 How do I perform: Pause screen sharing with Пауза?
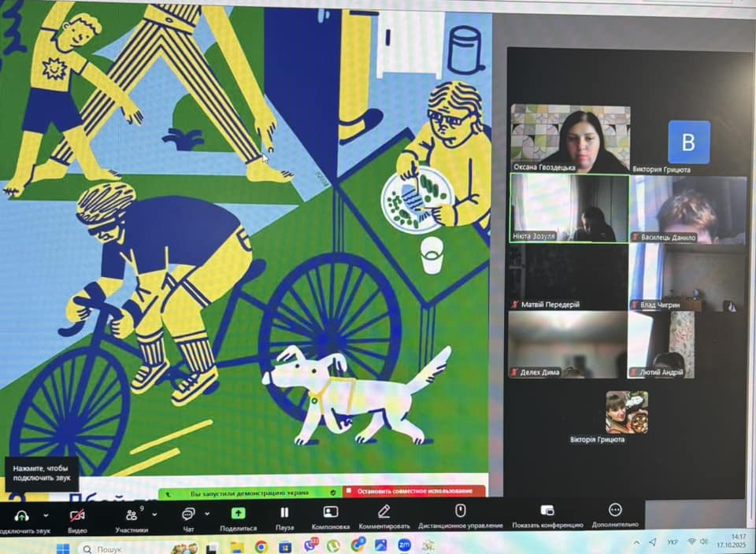coord(284,512)
